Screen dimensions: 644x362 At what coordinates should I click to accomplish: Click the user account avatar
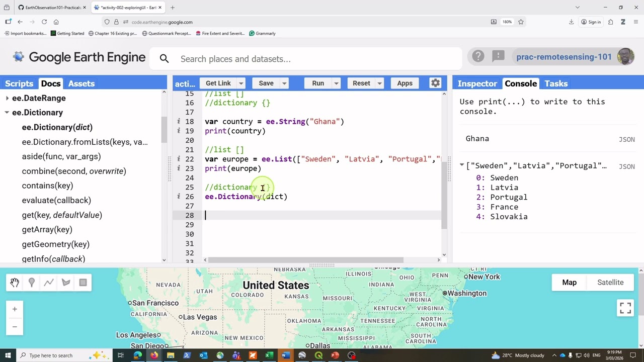pyautogui.click(x=625, y=56)
